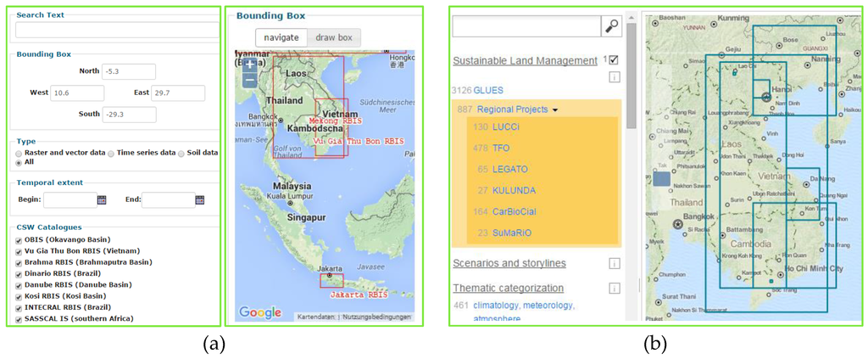The image size is (868, 359).
Task: Click the North coordinate input field
Action: pos(129,71)
